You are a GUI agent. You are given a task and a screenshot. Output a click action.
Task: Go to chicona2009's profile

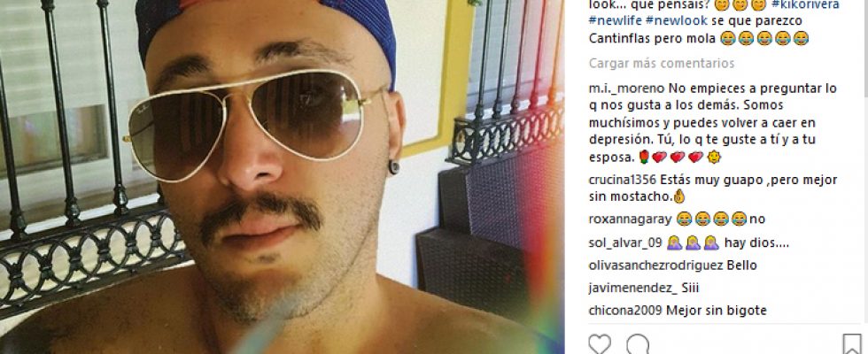click(x=625, y=311)
